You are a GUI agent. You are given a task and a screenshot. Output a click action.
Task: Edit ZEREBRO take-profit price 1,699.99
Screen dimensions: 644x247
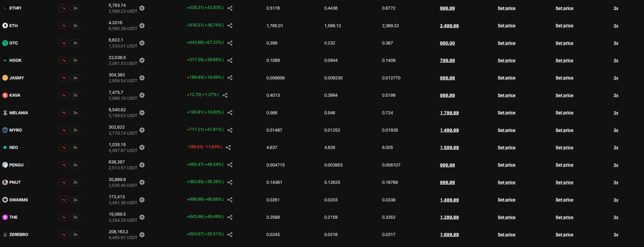pos(449,234)
